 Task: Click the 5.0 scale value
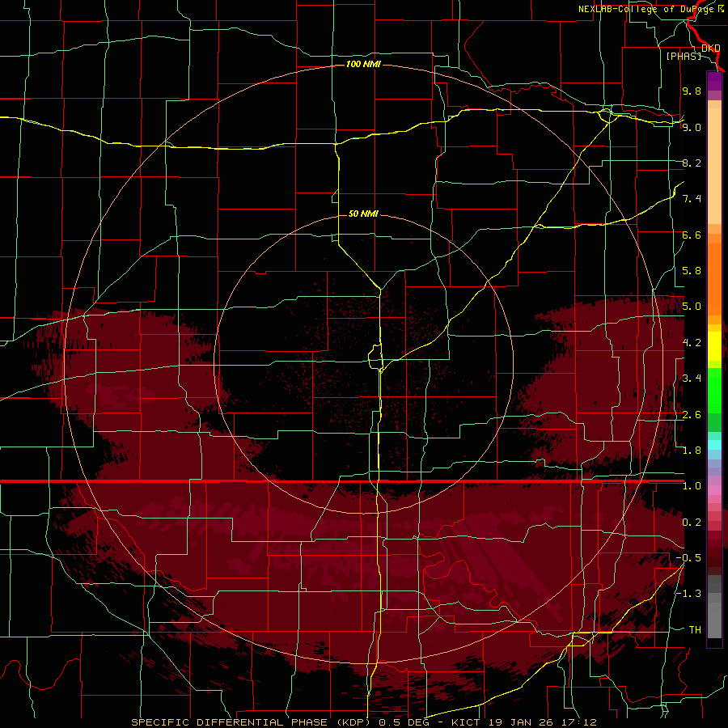(x=692, y=307)
